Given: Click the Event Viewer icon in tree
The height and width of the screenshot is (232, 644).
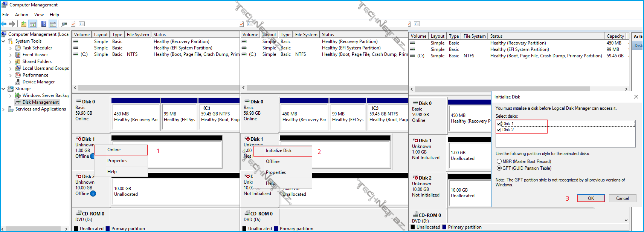Looking at the screenshot, I should coord(18,55).
